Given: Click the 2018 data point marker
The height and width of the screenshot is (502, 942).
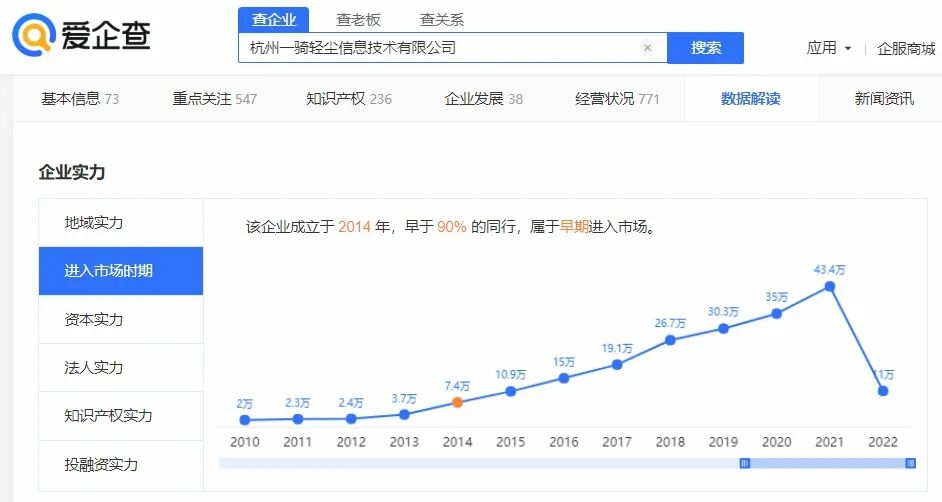Looking at the screenshot, I should point(670,340).
